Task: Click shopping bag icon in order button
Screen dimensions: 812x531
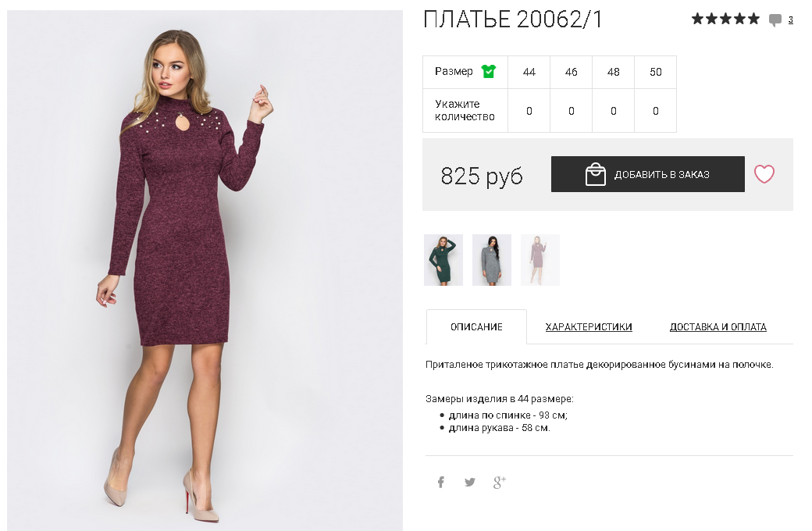Action: [x=596, y=174]
